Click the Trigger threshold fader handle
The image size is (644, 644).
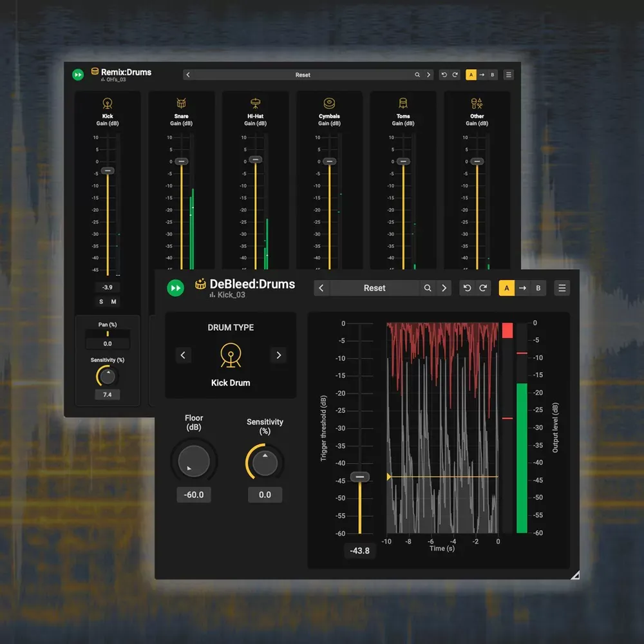360,477
